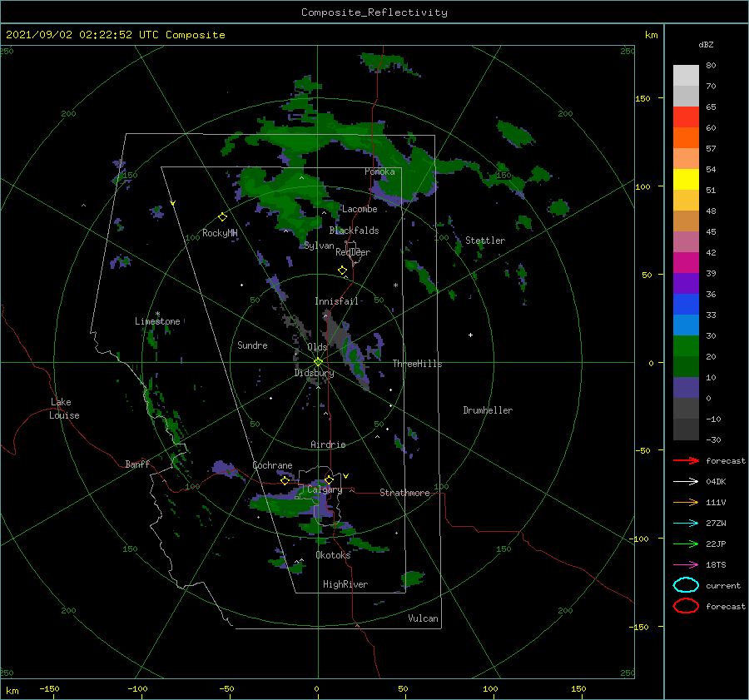Click the Calgary city label

325,489
